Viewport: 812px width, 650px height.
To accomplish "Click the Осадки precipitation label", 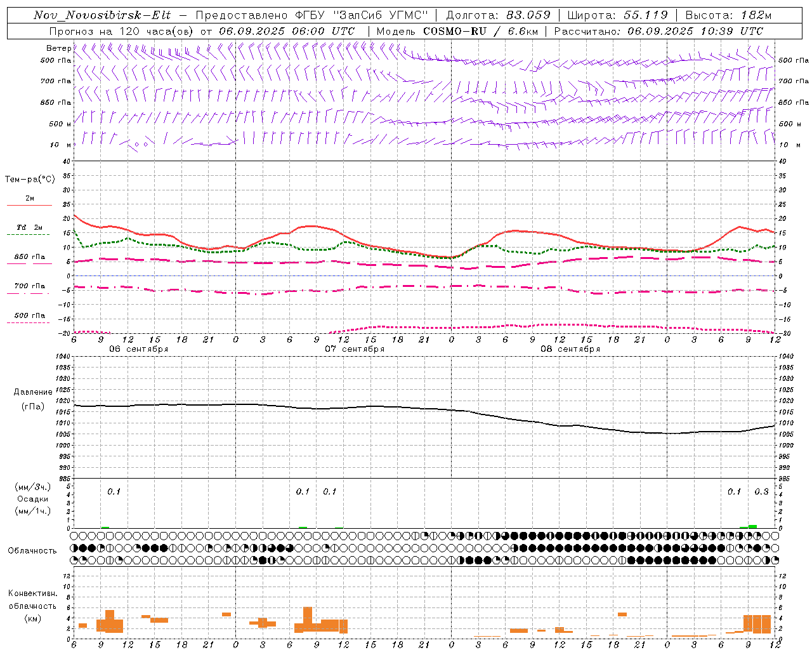I will tap(33, 499).
